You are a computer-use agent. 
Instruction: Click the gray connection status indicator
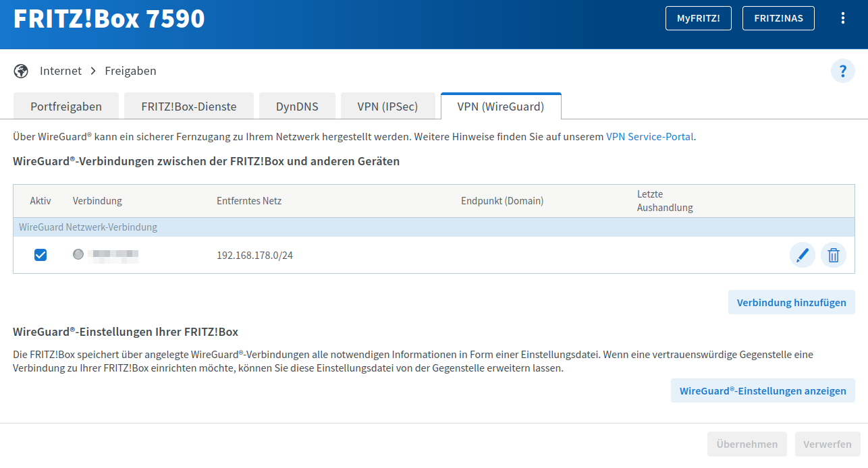pyautogui.click(x=78, y=254)
